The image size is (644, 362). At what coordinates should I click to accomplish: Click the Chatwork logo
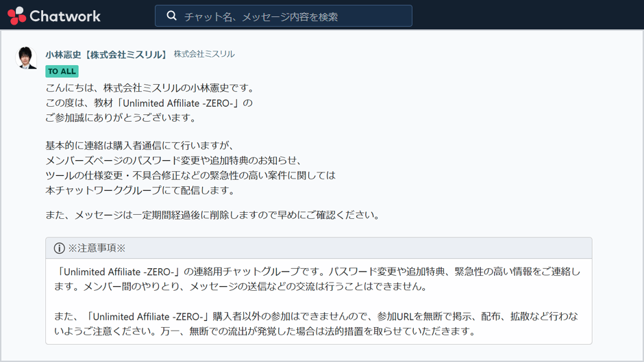[x=54, y=16]
